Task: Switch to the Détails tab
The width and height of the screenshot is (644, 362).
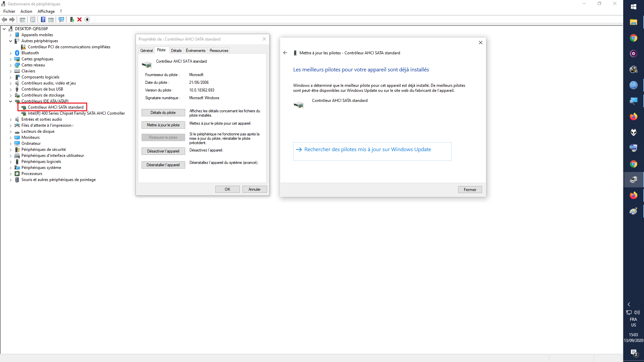Action: pos(176,51)
